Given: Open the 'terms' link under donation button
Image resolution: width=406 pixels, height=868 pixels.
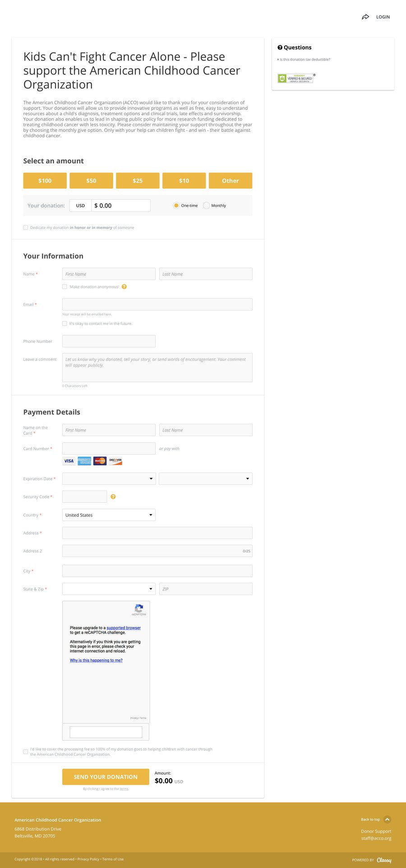Looking at the screenshot, I should (124, 789).
